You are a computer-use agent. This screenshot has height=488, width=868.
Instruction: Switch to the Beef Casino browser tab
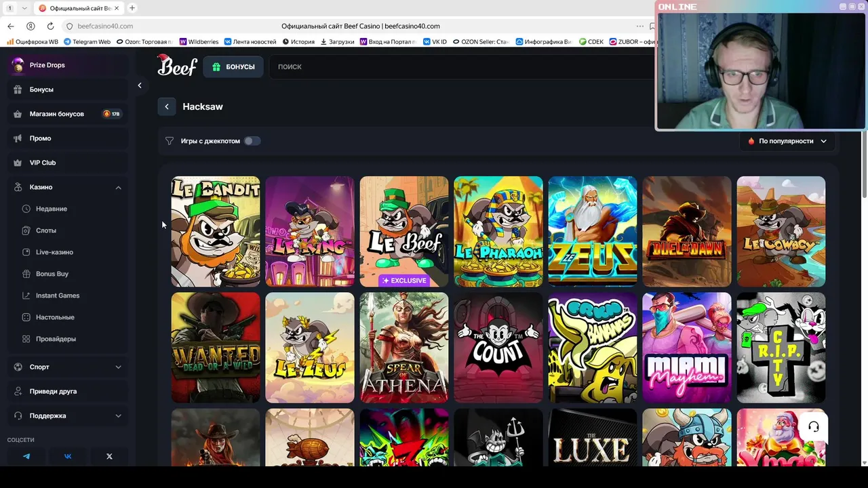tap(79, 8)
